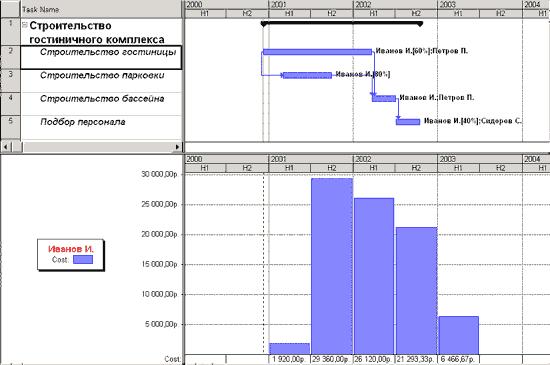This screenshot has height=365, width=550.
Task: Click the Task Name column header
Action: [101, 9]
